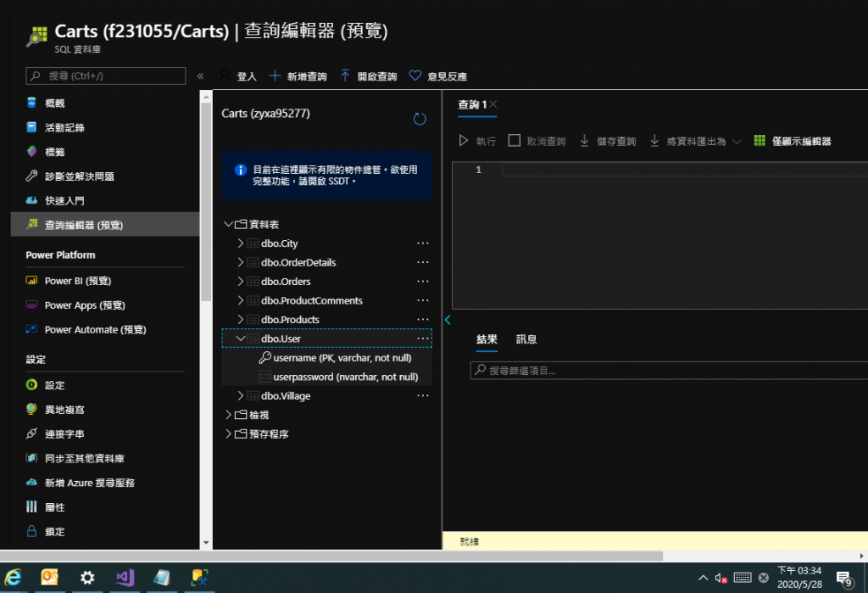Toggle 僅顯示編輯器 view
Viewport: 868px width, 593px height.
793,141
